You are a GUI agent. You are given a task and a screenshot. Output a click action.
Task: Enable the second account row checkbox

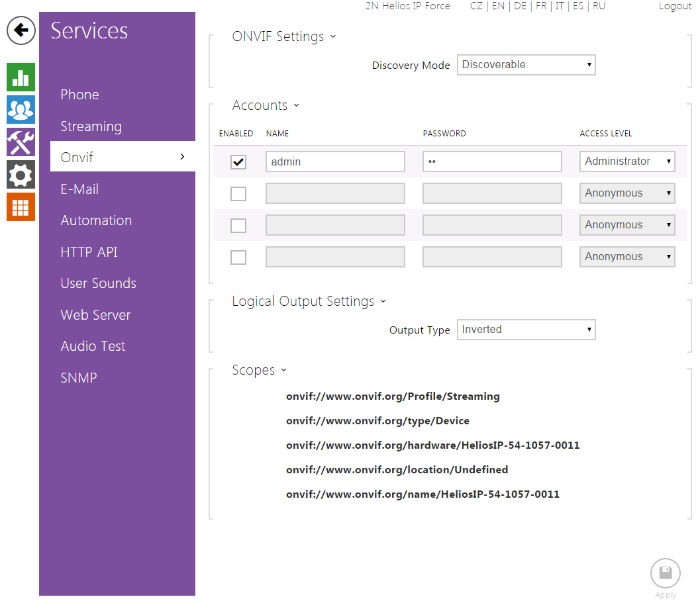[238, 193]
